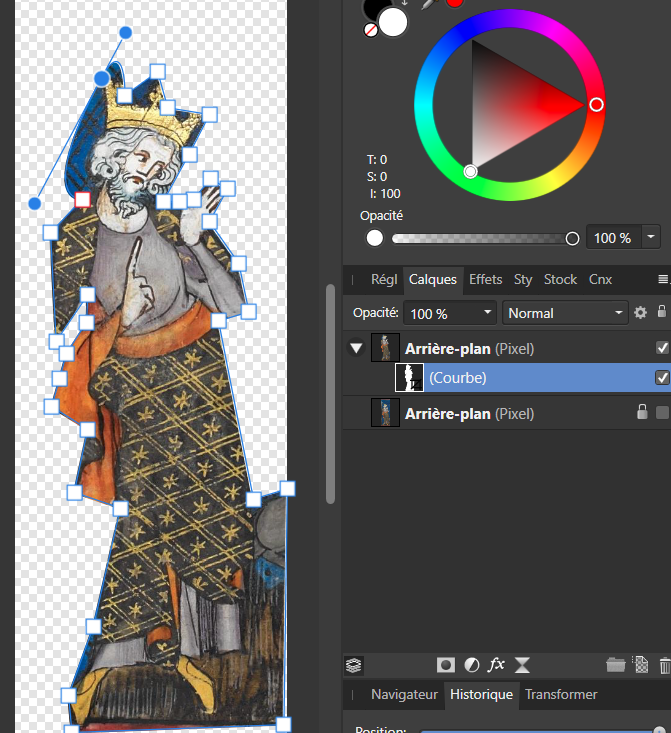Click the top Arrière-plan layer thumbnail
This screenshot has height=733, width=671.
pyautogui.click(x=385, y=347)
